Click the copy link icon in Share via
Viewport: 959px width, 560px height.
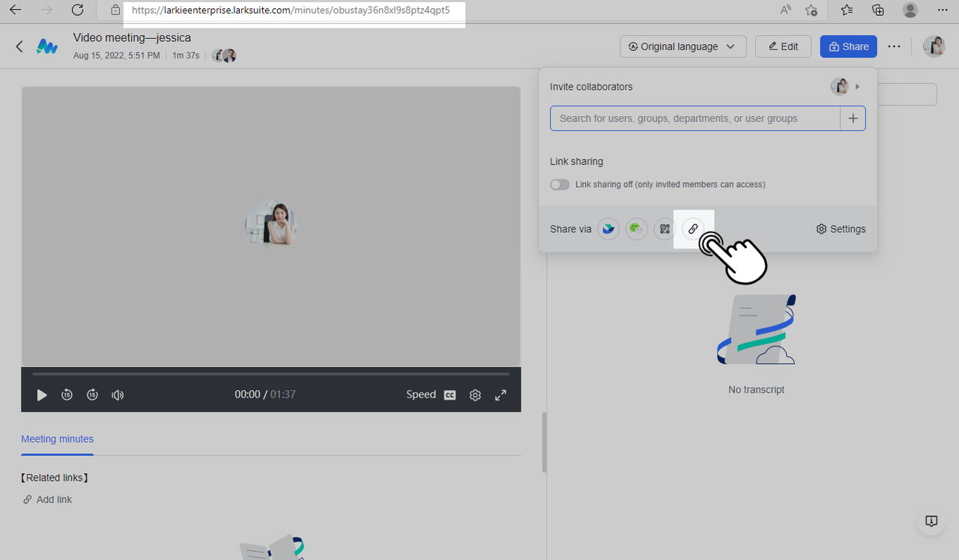[x=693, y=229]
